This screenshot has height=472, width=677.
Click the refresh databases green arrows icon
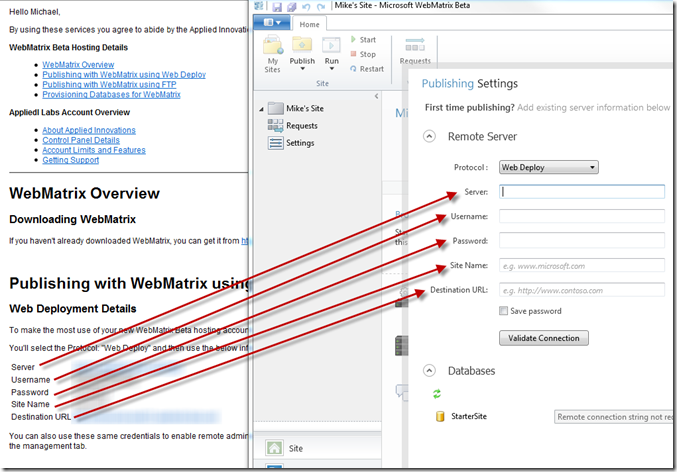tap(437, 393)
